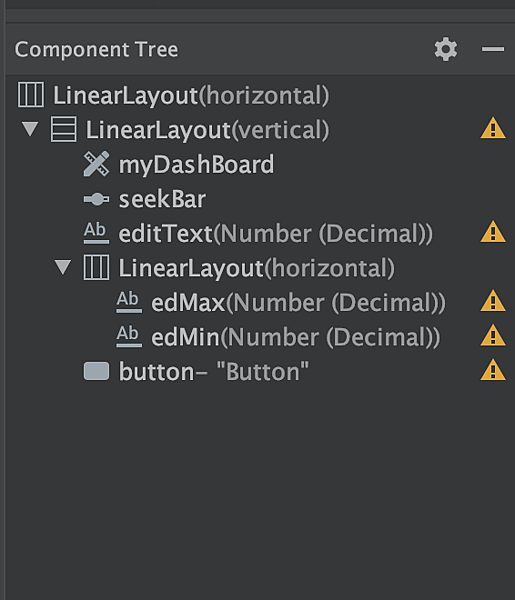
Task: Click the myDashBoard pencil-ruler icon
Action: [96, 164]
